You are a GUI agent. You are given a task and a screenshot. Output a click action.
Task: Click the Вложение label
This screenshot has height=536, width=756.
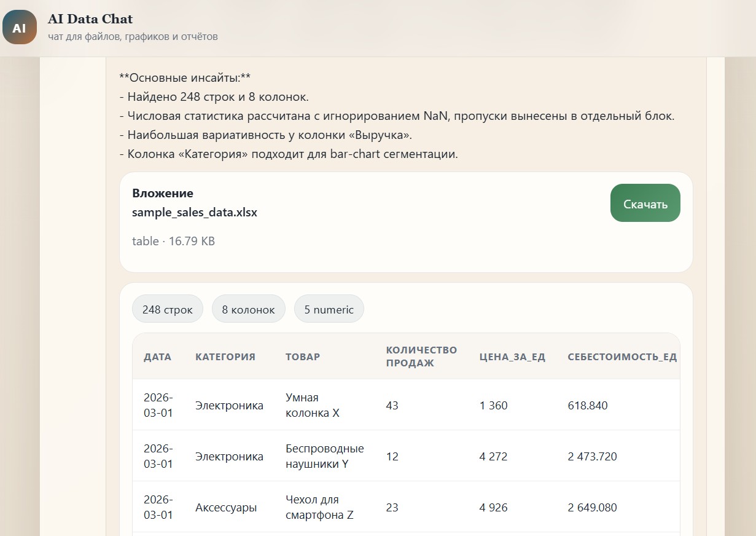click(x=163, y=193)
